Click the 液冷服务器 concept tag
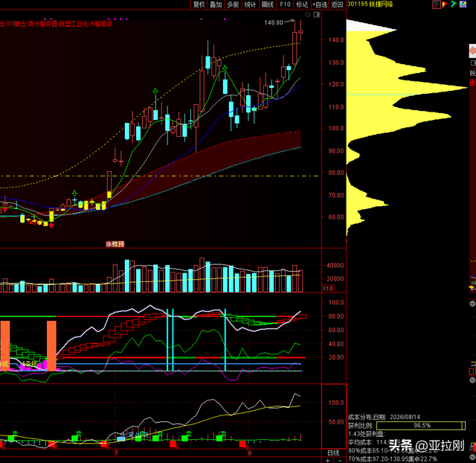 pyautogui.click(x=42, y=24)
